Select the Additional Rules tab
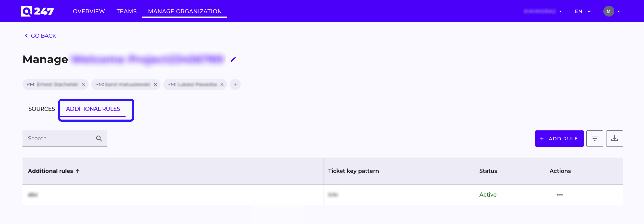The width and height of the screenshot is (644, 224). pos(93,109)
